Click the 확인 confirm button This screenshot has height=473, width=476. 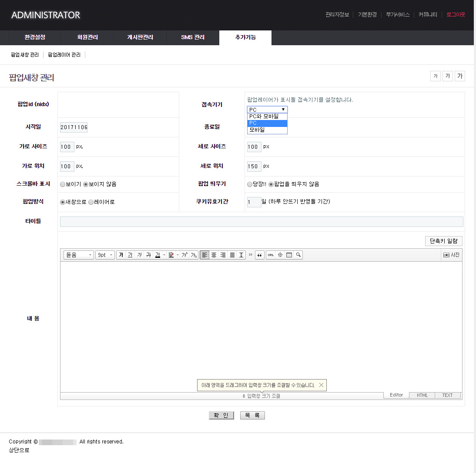click(x=221, y=415)
